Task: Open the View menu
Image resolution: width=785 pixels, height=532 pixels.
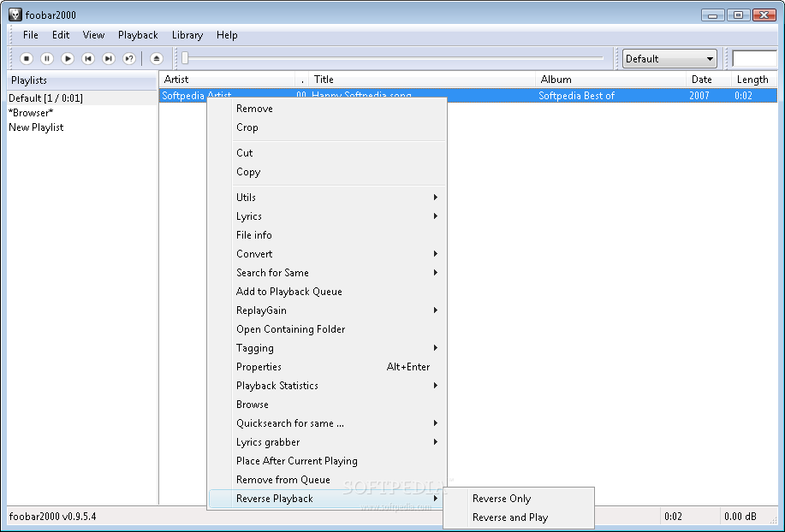Action: point(93,35)
